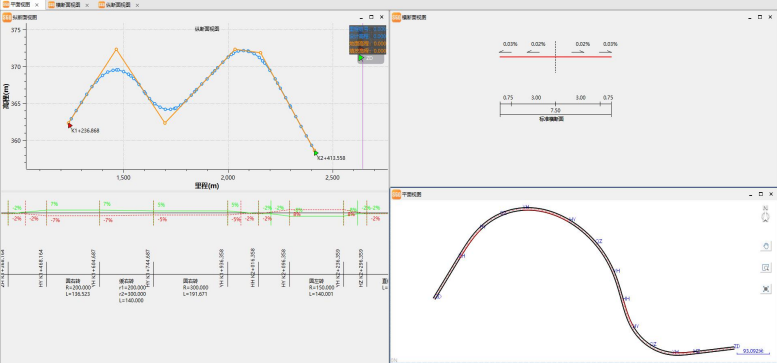This screenshot has height=363, width=777.
Task: Click the north compass indicator in plan view
Action: 766,214
